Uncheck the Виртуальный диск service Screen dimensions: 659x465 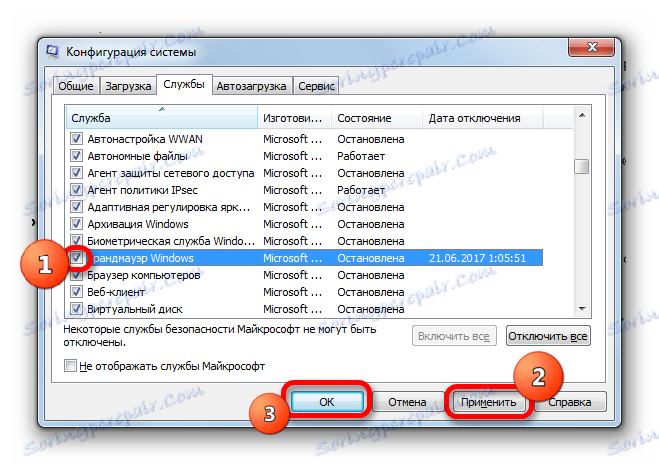(x=76, y=309)
